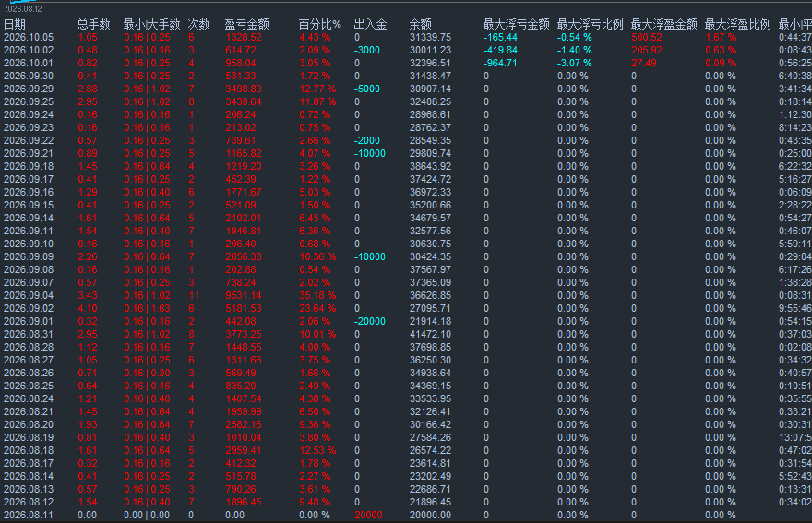
Task: Click floating profit value 205.92
Action: (647, 50)
